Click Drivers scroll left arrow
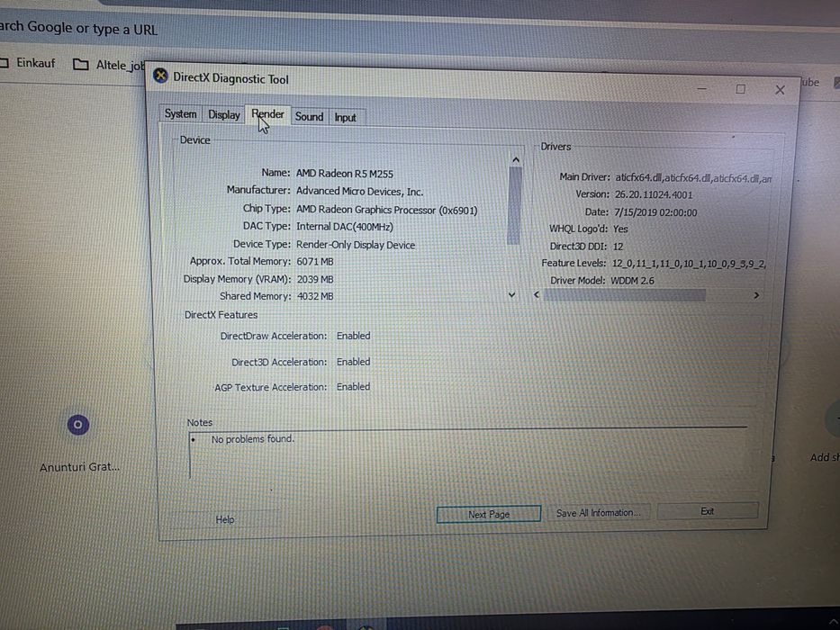Image resolution: width=840 pixels, height=630 pixels. click(537, 294)
